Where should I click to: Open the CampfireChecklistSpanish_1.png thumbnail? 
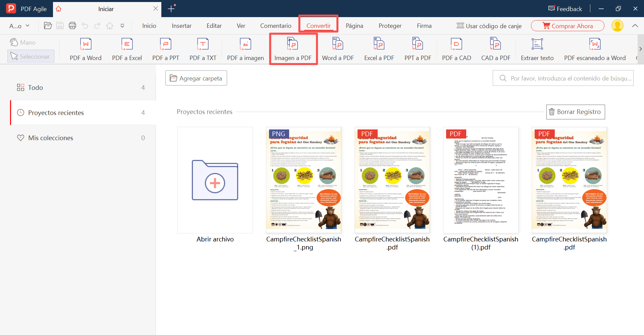(x=304, y=180)
